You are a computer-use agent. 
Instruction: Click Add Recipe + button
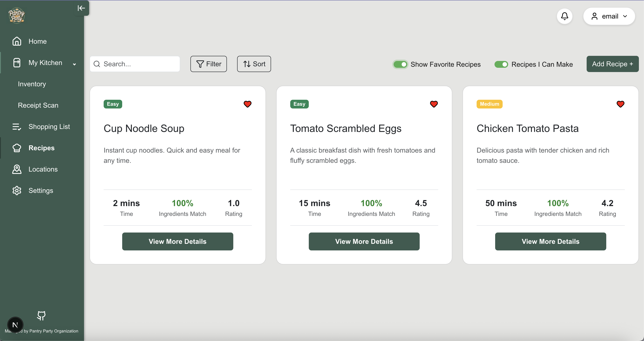coord(612,64)
